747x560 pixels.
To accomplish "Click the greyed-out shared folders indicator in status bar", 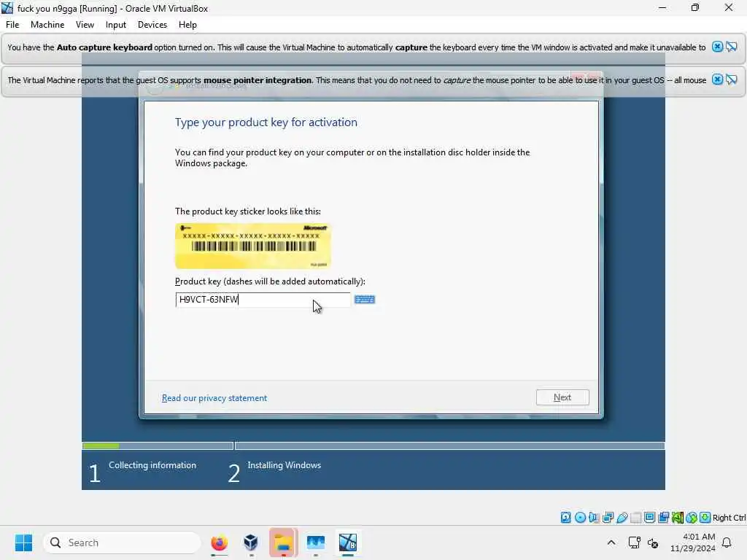I will tap(636, 517).
